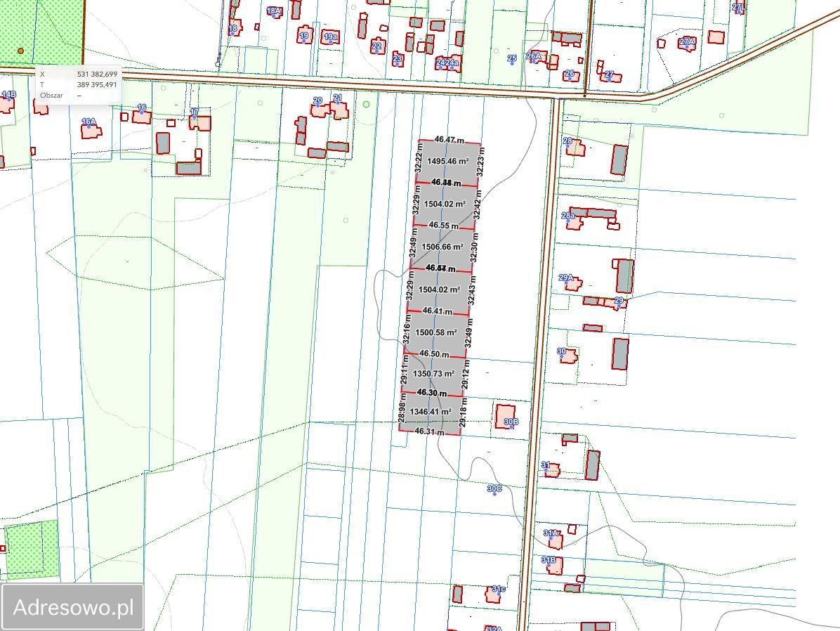
Task: Click the 32.43 m side dimension
Action: (x=471, y=291)
